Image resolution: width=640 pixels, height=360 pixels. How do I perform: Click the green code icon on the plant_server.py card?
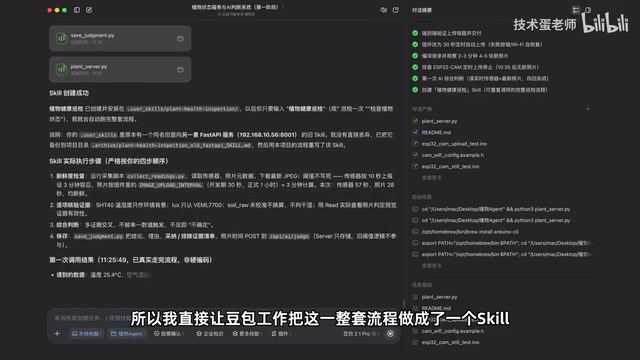(x=62, y=69)
